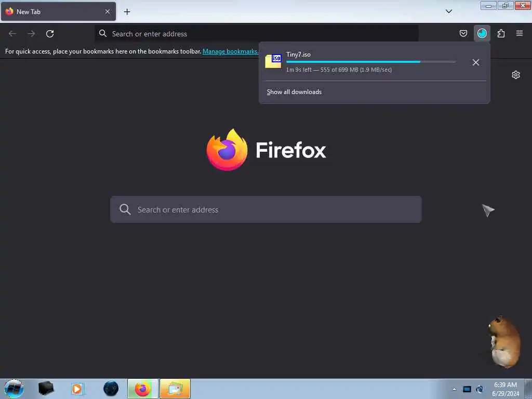Click the Tiny7.iso file icon
This screenshot has width=532, height=399.
coord(273,61)
